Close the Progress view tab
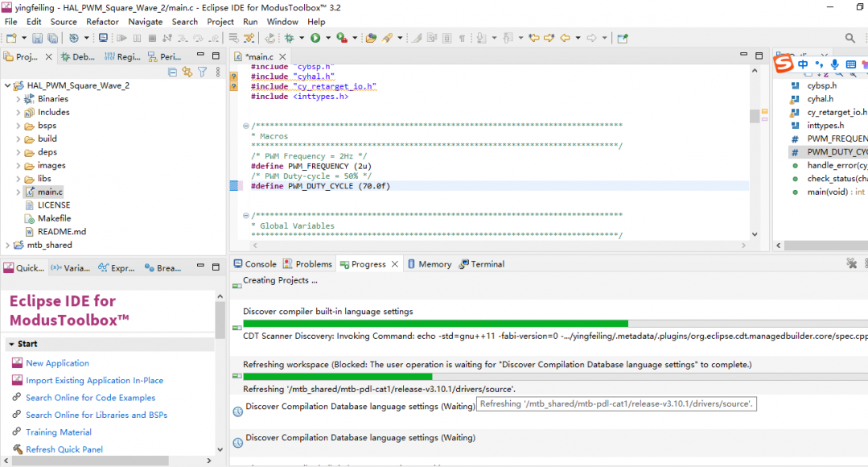The height and width of the screenshot is (467, 868). pyautogui.click(x=395, y=264)
